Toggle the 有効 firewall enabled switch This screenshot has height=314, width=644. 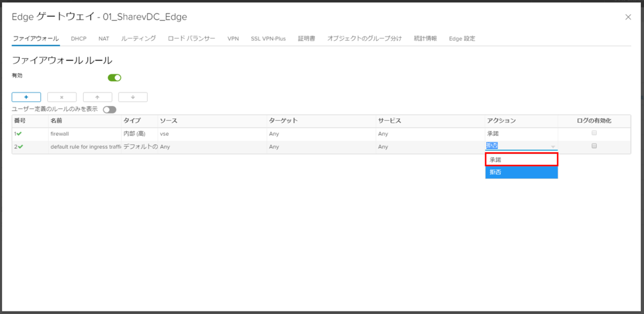pyautogui.click(x=114, y=78)
